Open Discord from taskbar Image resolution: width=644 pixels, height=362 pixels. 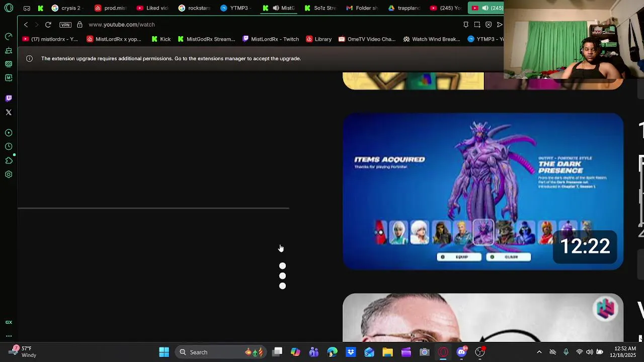point(461,352)
